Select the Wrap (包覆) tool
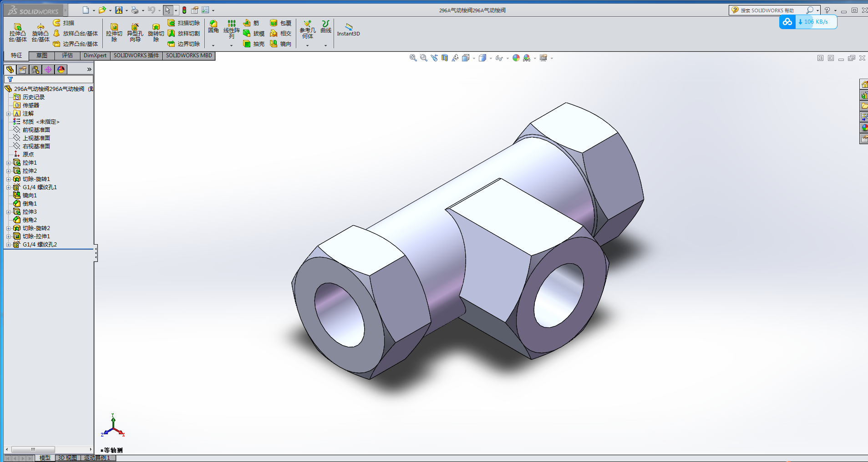The height and width of the screenshot is (462, 868). [280, 23]
